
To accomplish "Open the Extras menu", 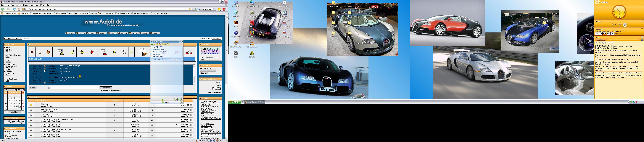I will point(42,5).
